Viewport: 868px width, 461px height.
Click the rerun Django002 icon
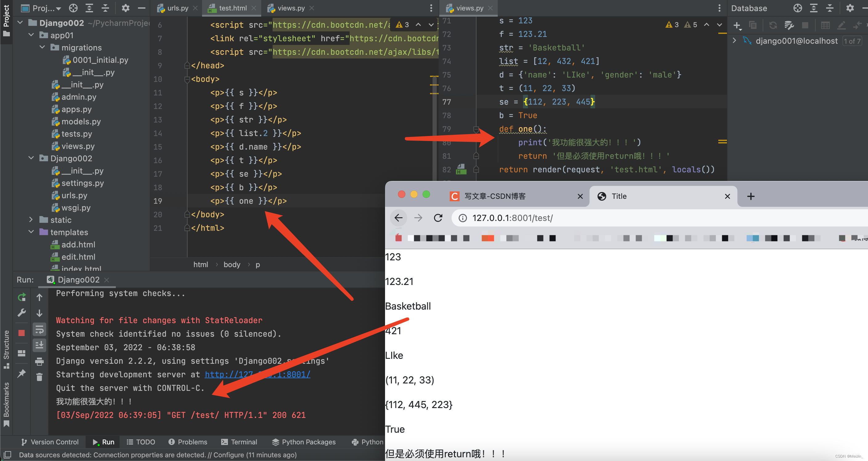point(22,297)
